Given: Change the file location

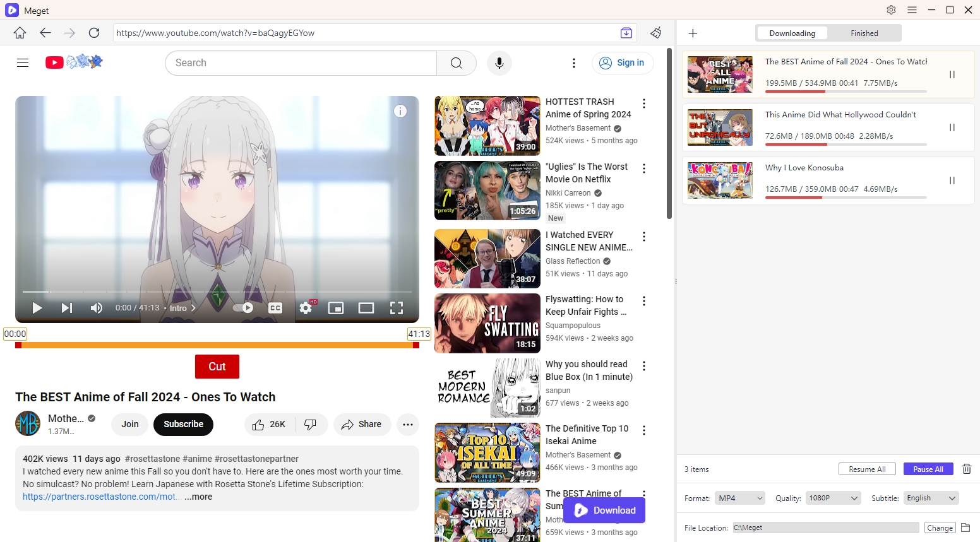Looking at the screenshot, I should click(x=940, y=527).
